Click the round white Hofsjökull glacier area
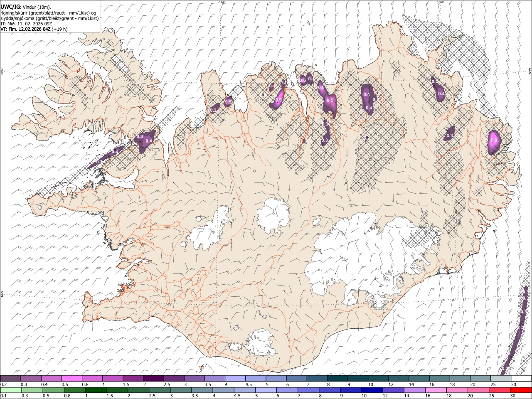The height and width of the screenshot is (399, 532). pos(273,216)
